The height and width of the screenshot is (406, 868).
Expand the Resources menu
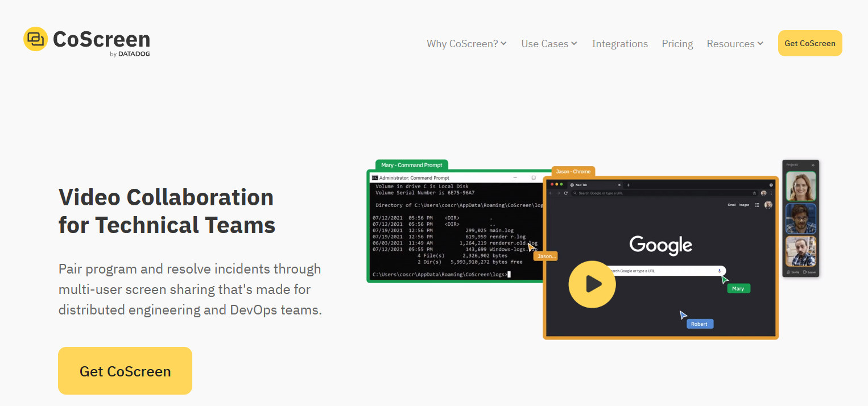point(735,44)
